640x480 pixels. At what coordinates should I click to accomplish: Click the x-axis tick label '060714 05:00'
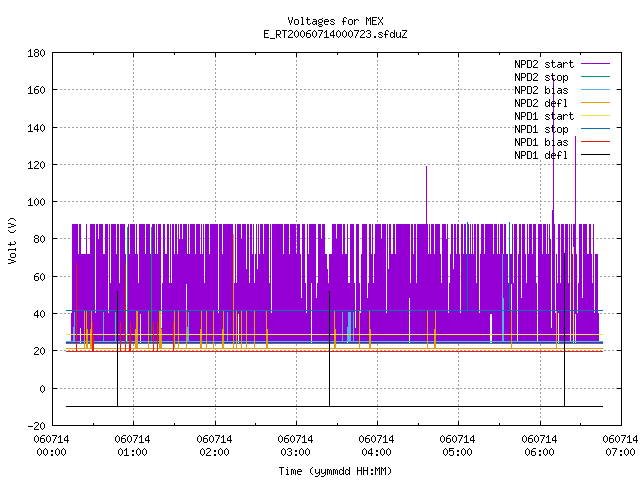(x=458, y=446)
